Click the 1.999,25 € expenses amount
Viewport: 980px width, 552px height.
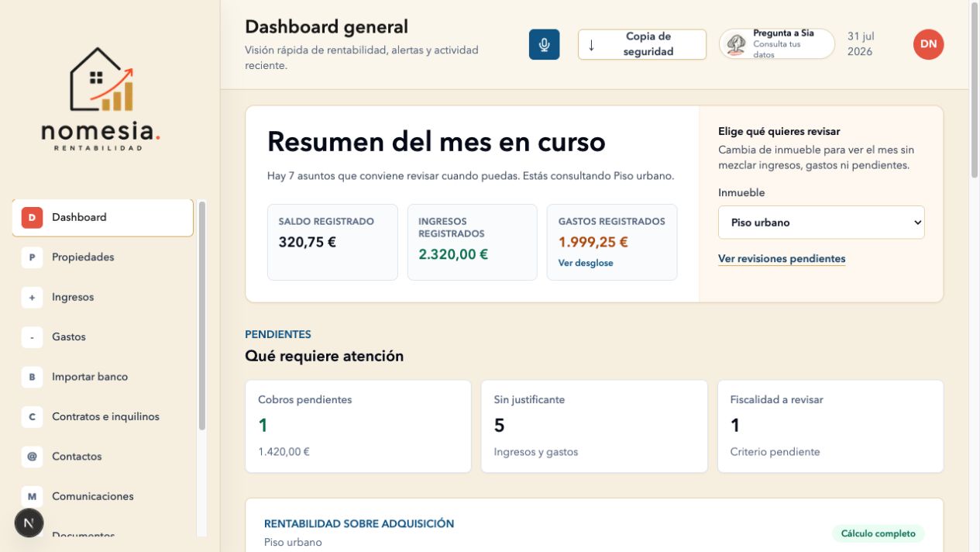[593, 243]
